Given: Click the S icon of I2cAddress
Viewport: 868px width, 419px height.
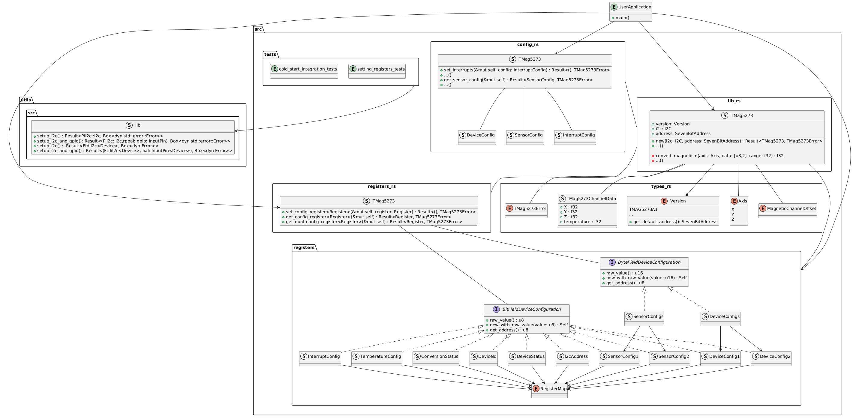Looking at the screenshot, I should coord(560,356).
